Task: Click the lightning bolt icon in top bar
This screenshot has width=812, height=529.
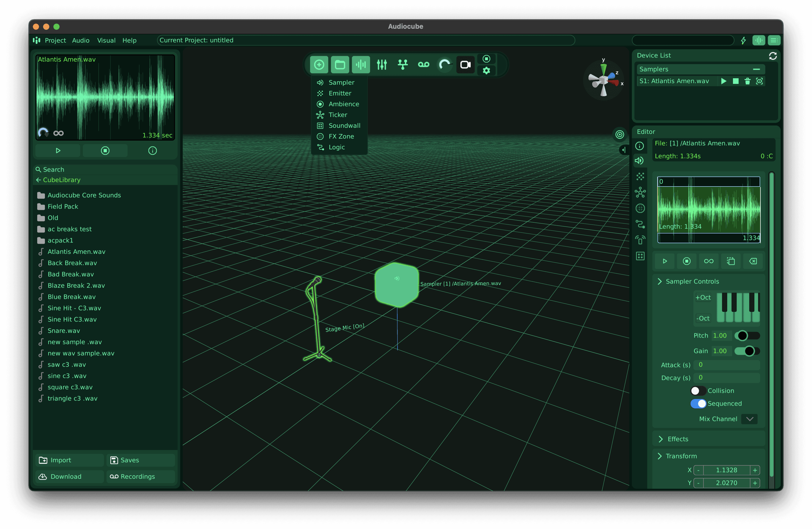Action: (743, 41)
